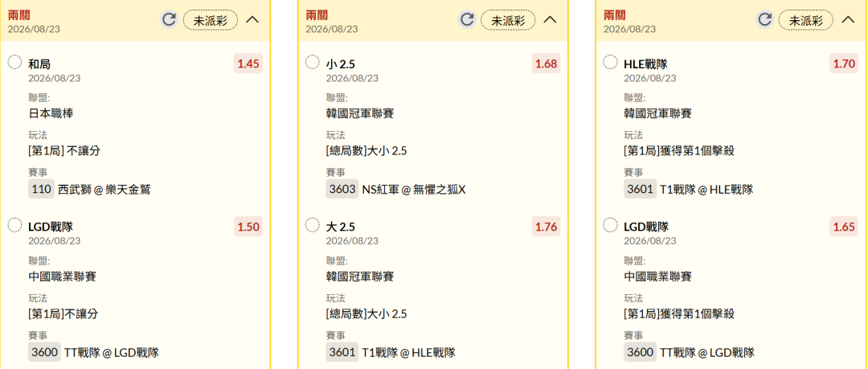
Task: Click 兩關 header of the 小 2.5 card
Action: (316, 15)
